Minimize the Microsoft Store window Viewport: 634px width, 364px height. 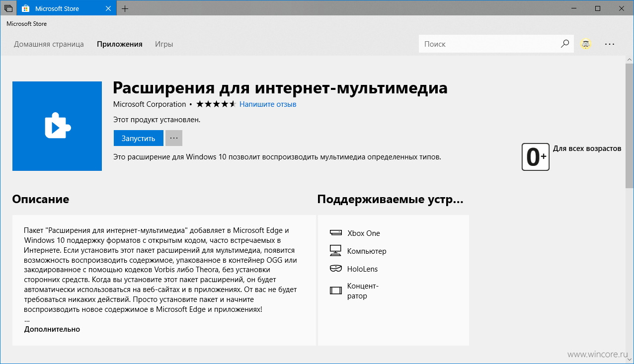574,8
